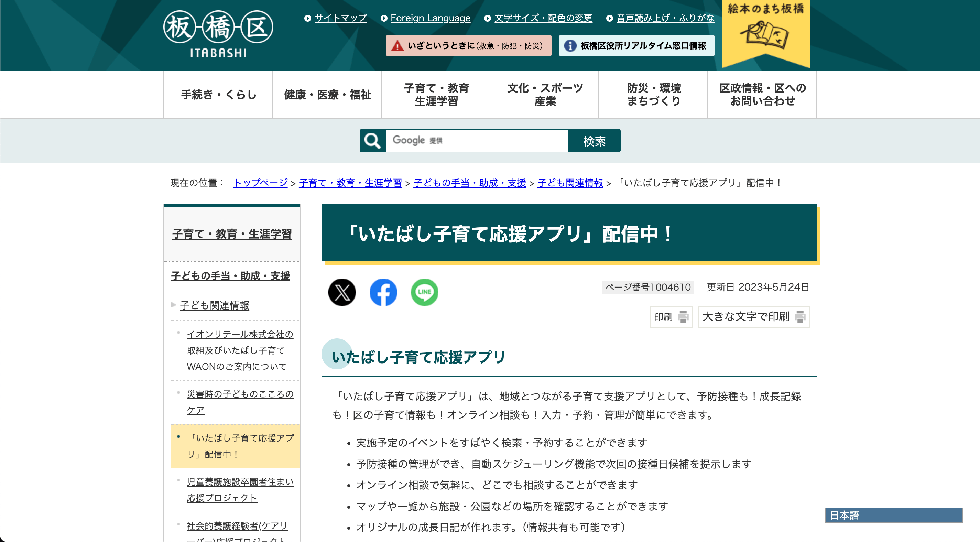
Task: Open イオンリテール株式会社 WAON sidebar link
Action: click(240, 350)
